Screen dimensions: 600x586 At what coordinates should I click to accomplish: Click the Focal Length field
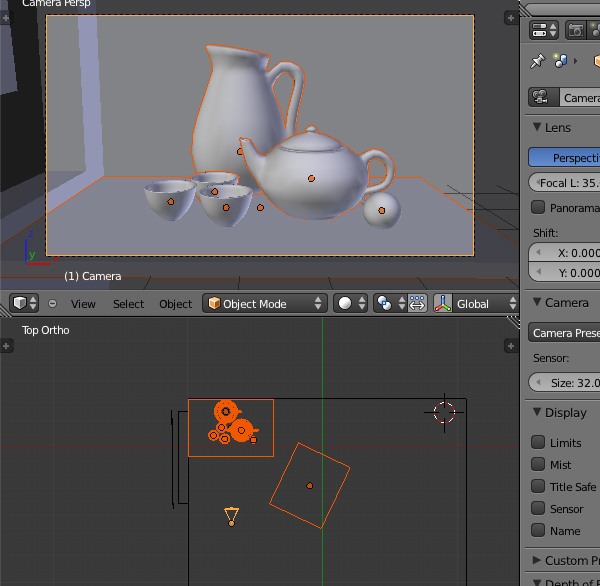coord(564,183)
